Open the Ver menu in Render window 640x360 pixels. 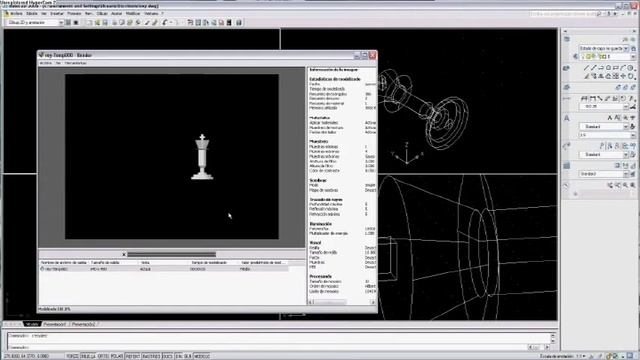(58, 63)
